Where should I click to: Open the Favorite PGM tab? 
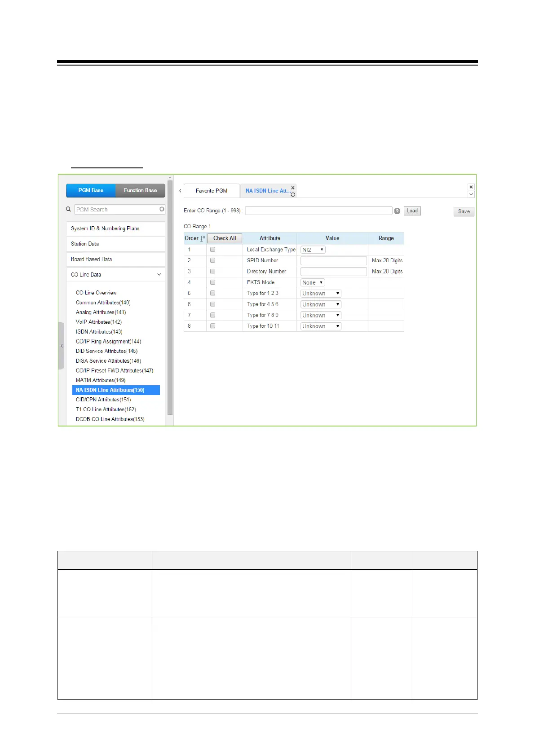[212, 191]
